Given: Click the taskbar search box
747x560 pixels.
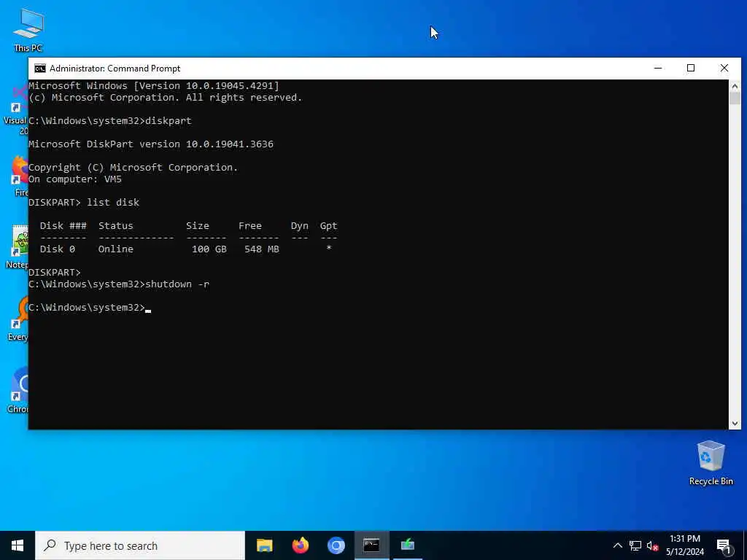Looking at the screenshot, I should point(140,545).
